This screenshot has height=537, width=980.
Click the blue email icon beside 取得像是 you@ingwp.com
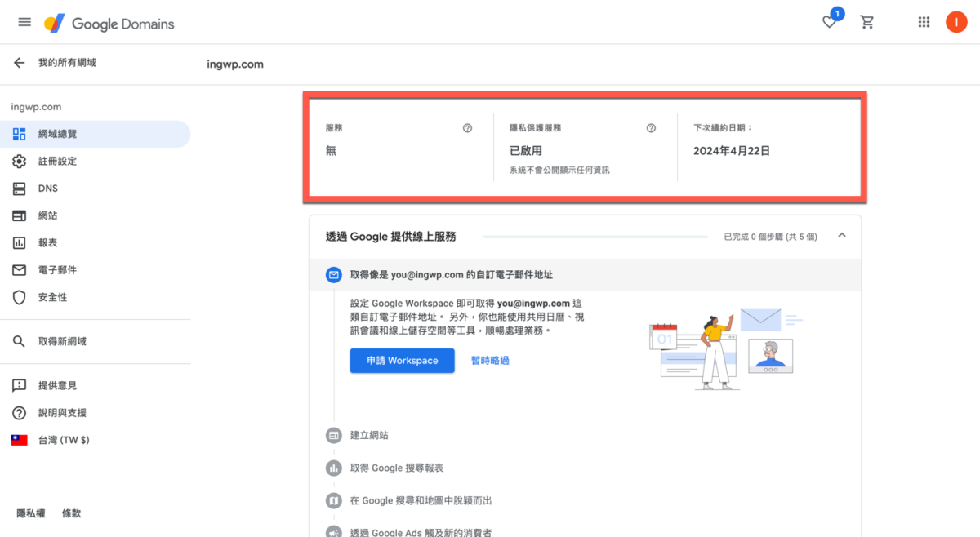click(x=333, y=275)
